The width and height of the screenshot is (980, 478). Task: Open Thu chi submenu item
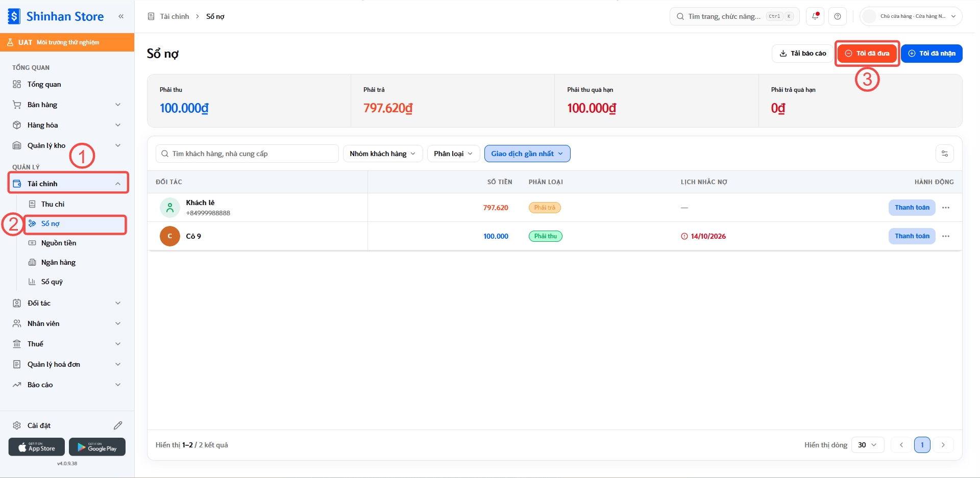[x=76, y=204]
